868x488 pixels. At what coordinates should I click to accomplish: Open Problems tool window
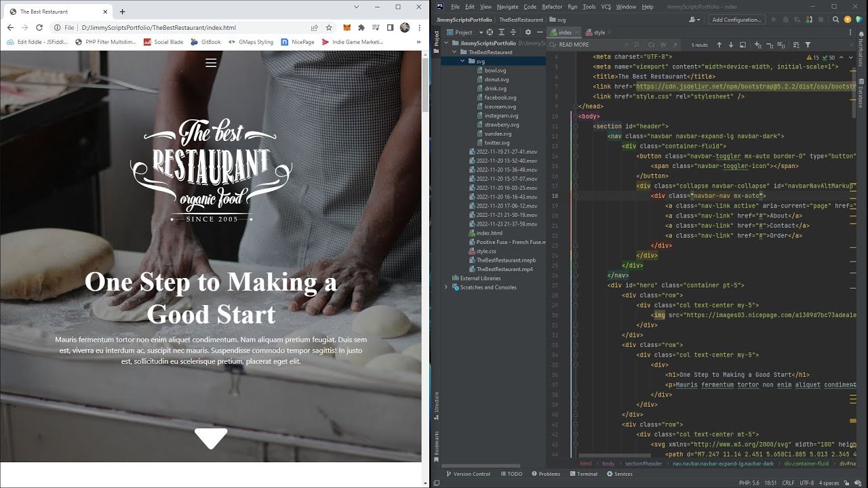[546, 474]
